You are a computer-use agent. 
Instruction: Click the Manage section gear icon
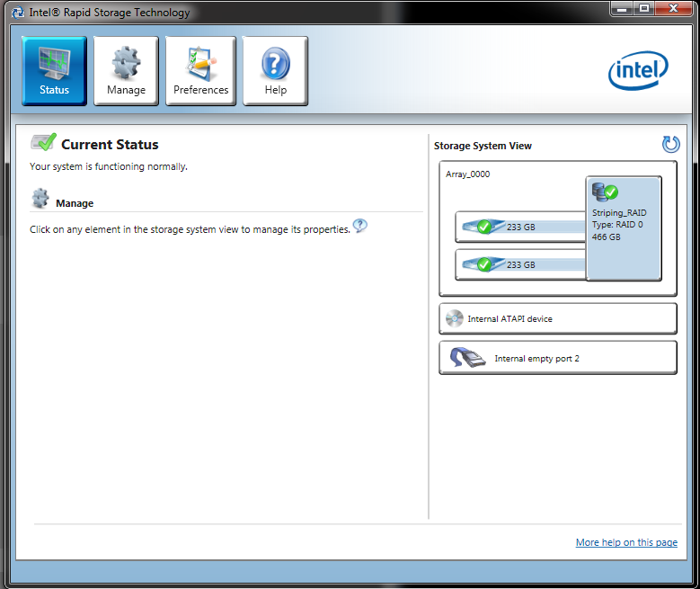(40, 198)
